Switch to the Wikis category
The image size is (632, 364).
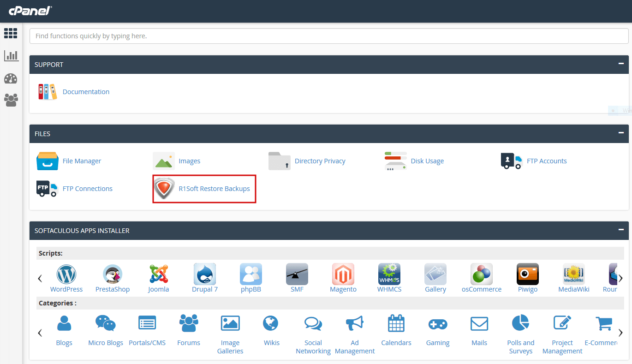(271, 323)
